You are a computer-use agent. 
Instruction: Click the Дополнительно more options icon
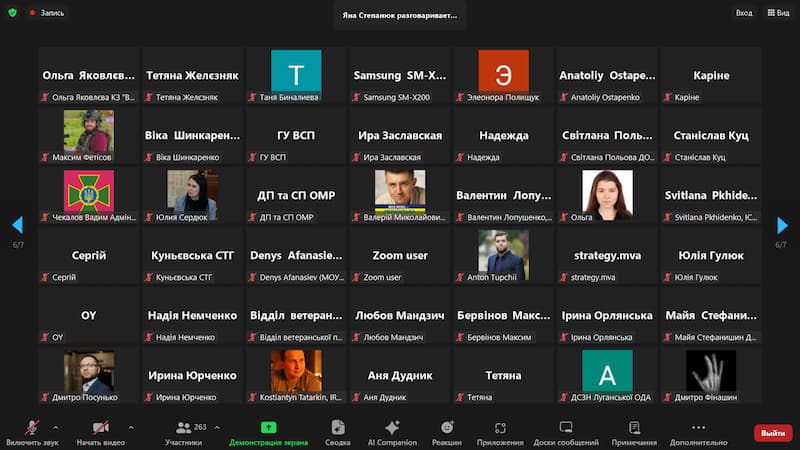(698, 431)
